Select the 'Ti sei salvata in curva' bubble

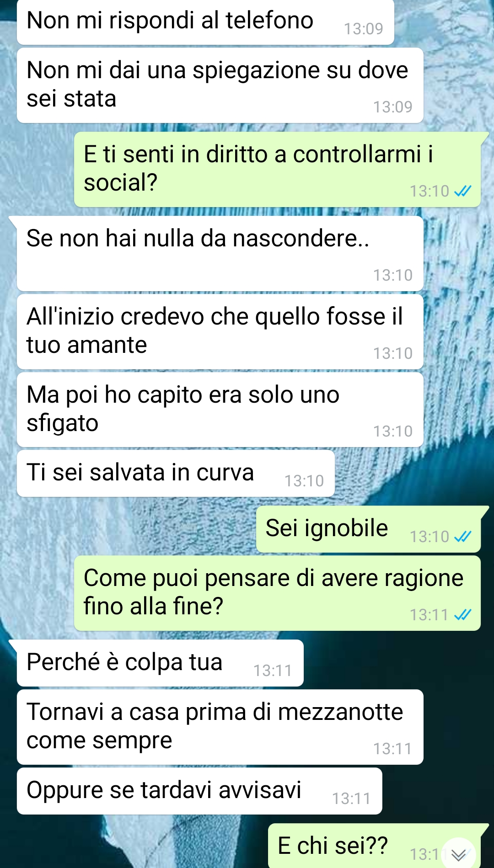pyautogui.click(x=176, y=473)
